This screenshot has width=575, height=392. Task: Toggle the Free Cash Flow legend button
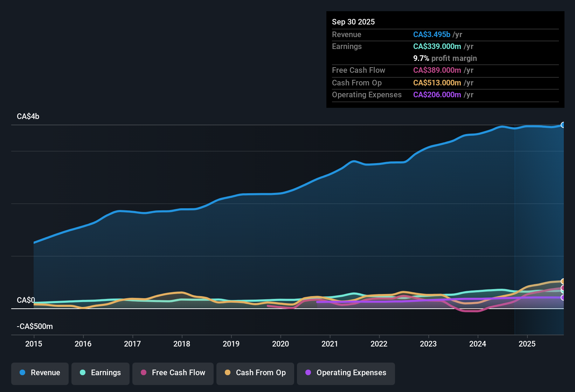pyautogui.click(x=173, y=373)
